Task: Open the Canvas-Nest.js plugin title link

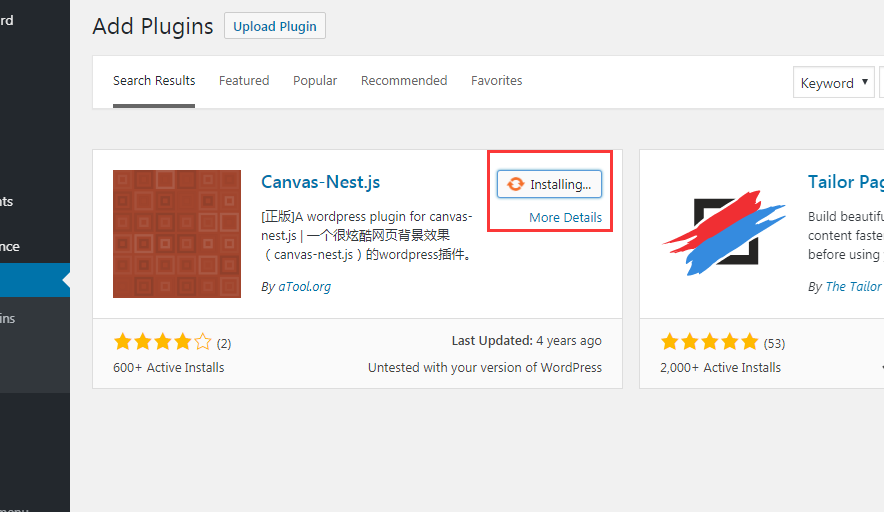Action: pyautogui.click(x=320, y=182)
